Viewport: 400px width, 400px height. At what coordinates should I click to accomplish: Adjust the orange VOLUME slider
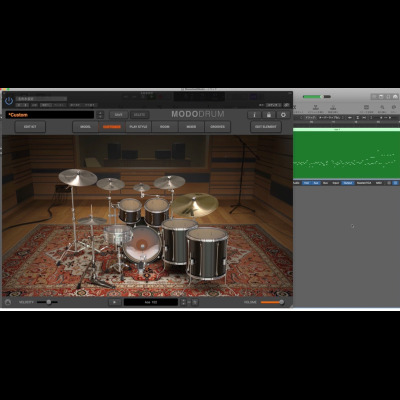click(x=272, y=302)
